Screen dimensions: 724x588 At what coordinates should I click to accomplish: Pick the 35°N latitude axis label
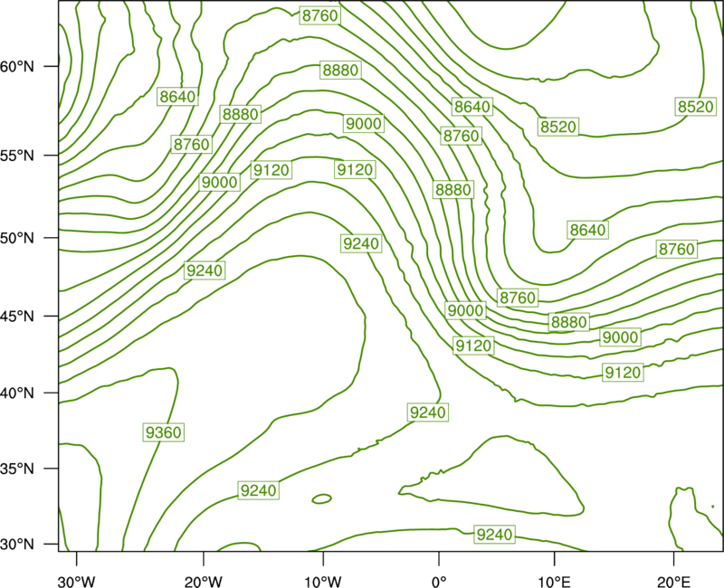[x=17, y=469]
